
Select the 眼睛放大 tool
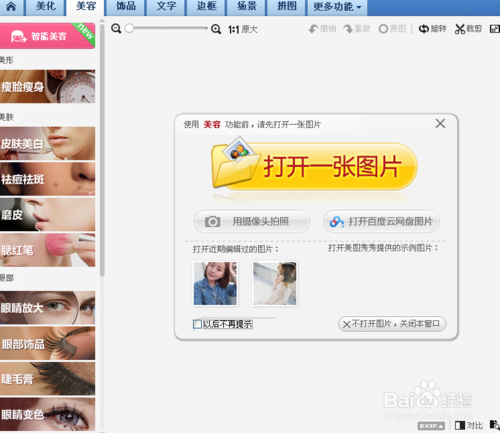pos(47,308)
